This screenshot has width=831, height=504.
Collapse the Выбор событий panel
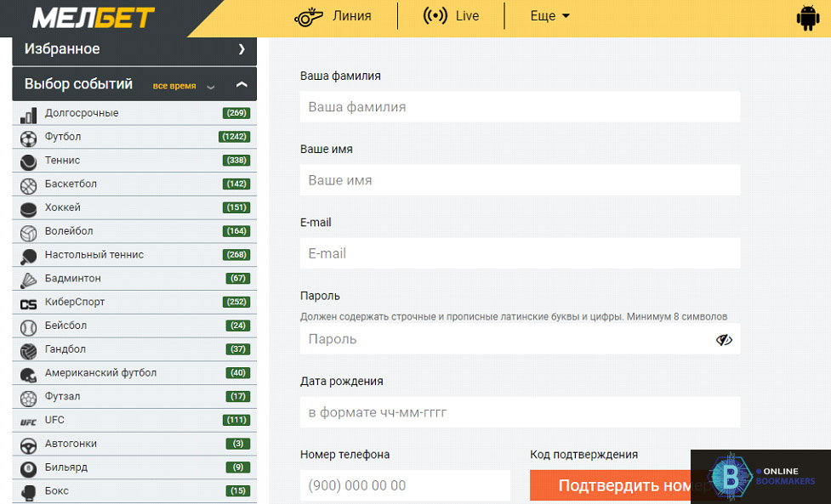[242, 85]
